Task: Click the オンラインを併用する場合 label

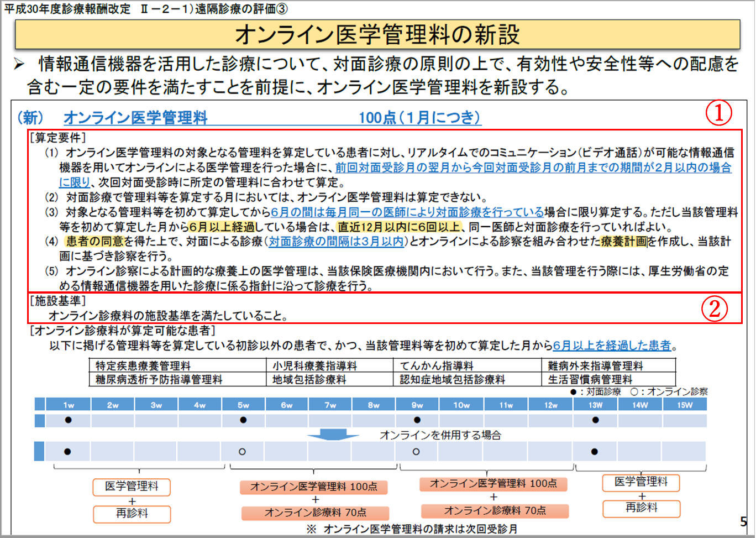Action: coord(440,435)
